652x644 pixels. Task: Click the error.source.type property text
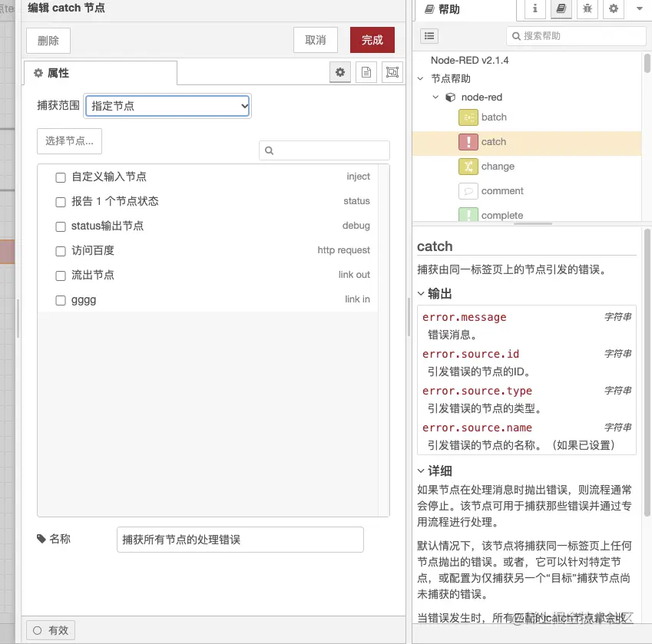click(477, 391)
